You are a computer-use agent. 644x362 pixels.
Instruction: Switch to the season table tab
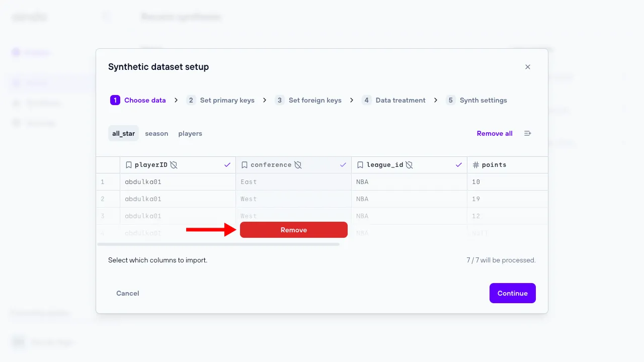coord(156,133)
